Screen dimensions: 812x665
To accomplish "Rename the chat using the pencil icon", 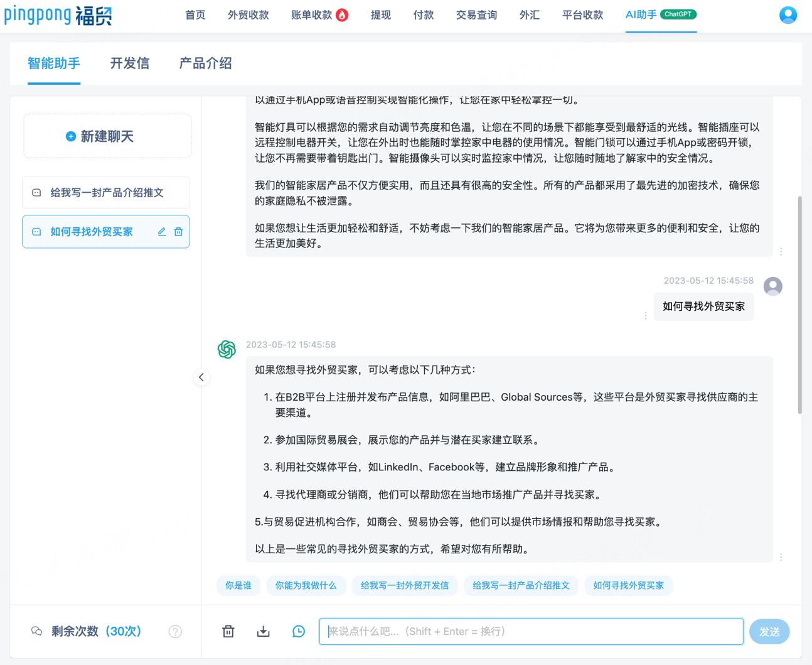I will 161,231.
